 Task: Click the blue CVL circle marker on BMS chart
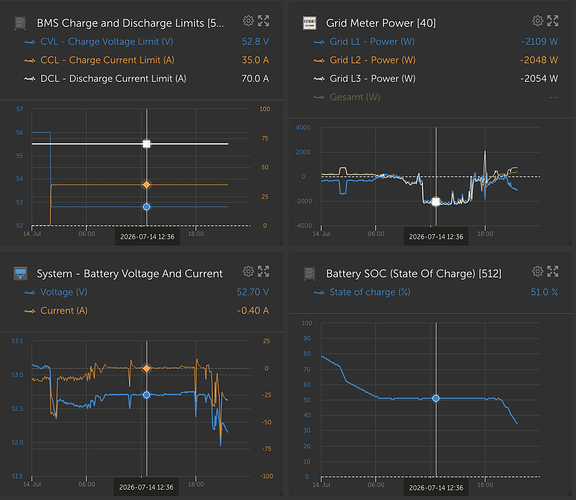(147, 207)
